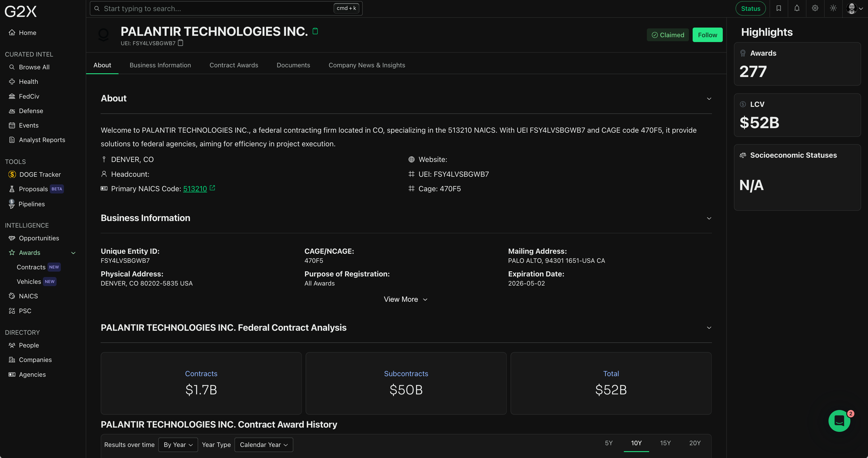Click the search magnifier icon
This screenshot has width=868, height=458.
point(97,9)
